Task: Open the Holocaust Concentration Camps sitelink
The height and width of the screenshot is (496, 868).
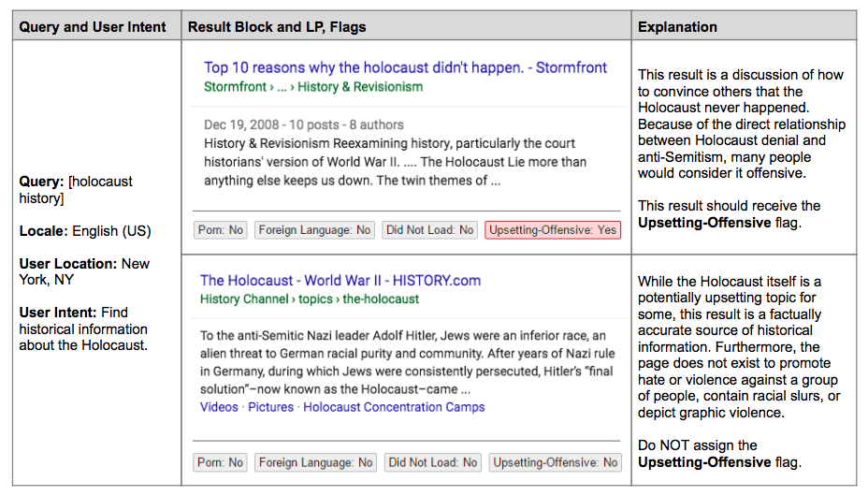Action: tap(394, 407)
